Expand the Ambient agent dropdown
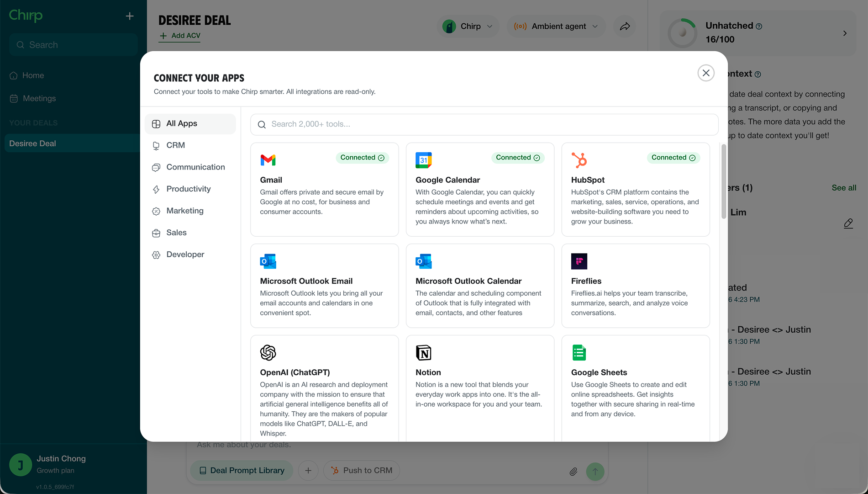Viewport: 868px width, 494px height. pyautogui.click(x=556, y=26)
